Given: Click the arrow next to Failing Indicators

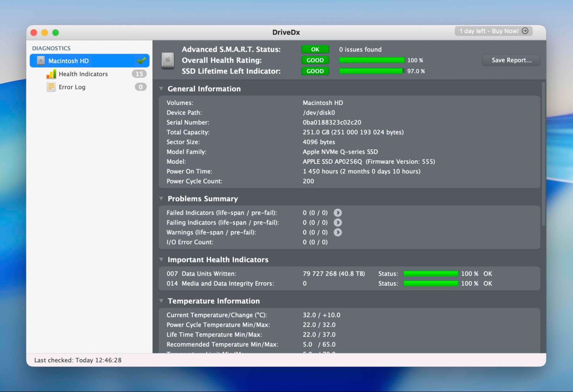Looking at the screenshot, I should click(337, 222).
